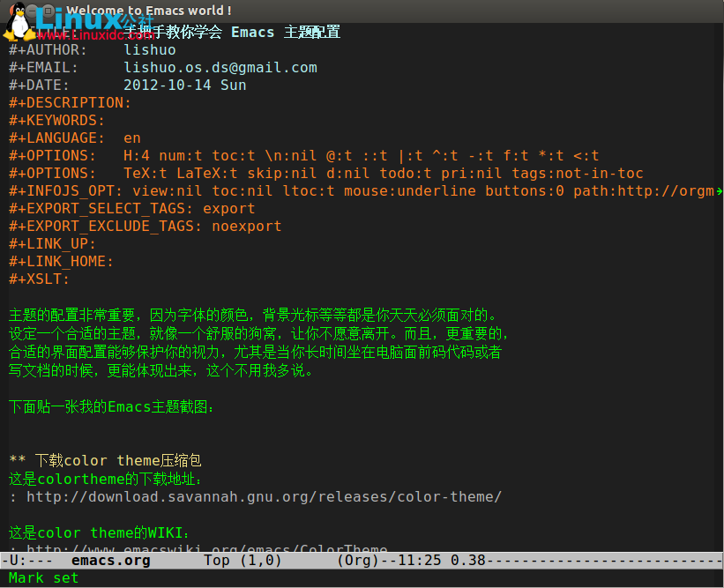724x588 pixels.
Task: Click the line 这是colortheme的下载地址
Action: [x=105, y=479]
